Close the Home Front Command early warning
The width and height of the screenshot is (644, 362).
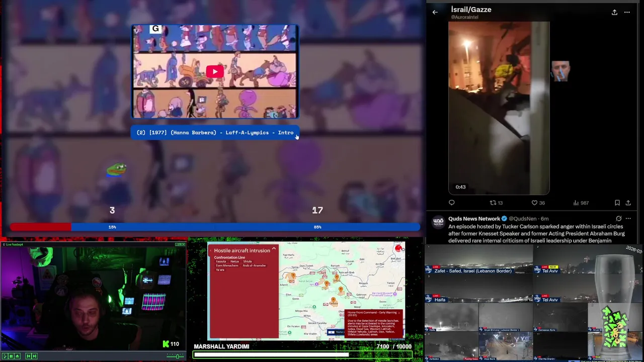(x=399, y=313)
